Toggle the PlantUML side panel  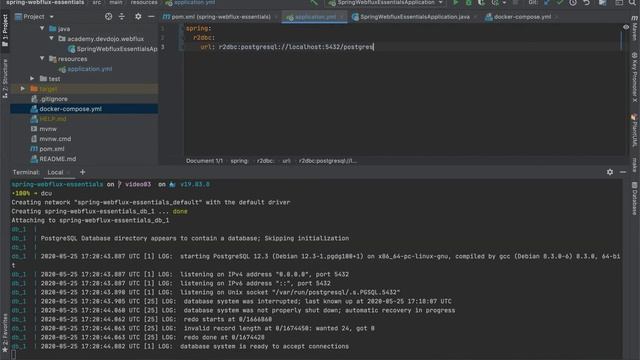(x=635, y=131)
